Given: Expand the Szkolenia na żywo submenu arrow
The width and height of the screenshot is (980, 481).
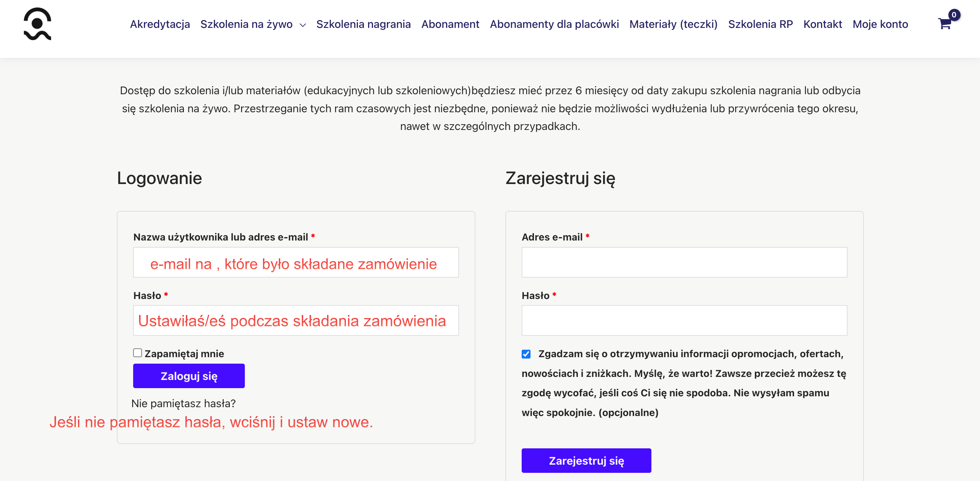Looking at the screenshot, I should pyautogui.click(x=303, y=25).
